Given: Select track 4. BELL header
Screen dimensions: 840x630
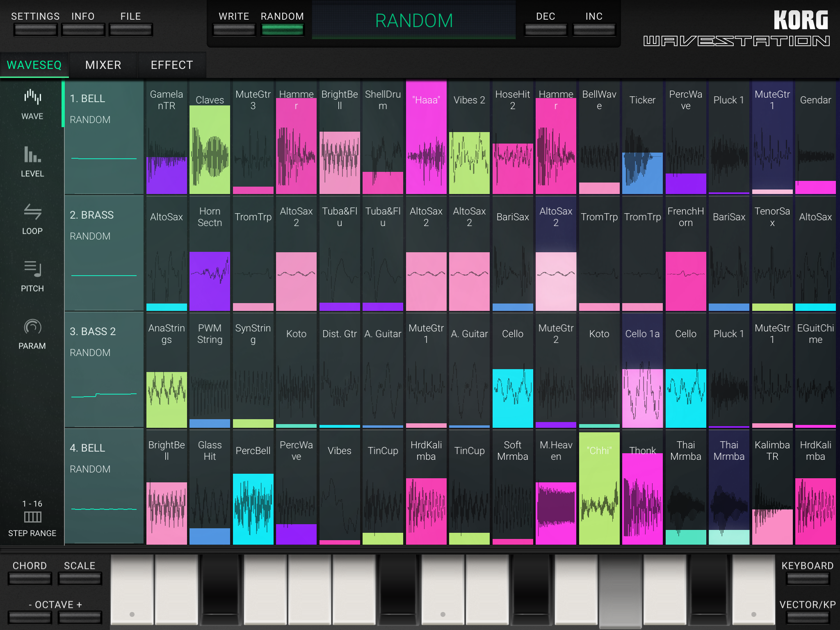Looking at the screenshot, I should click(104, 487).
